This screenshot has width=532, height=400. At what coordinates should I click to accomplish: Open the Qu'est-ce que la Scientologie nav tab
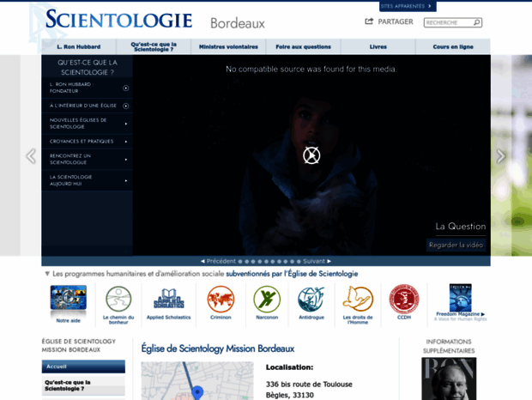click(154, 47)
